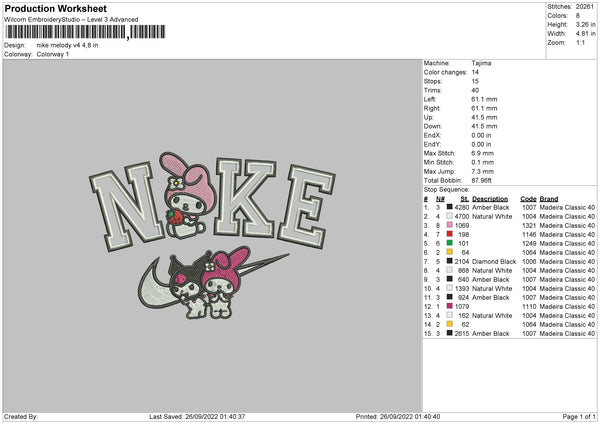Image resolution: width=600 pixels, height=424 pixels.
Task: Click the St. column header
Action: click(x=465, y=199)
